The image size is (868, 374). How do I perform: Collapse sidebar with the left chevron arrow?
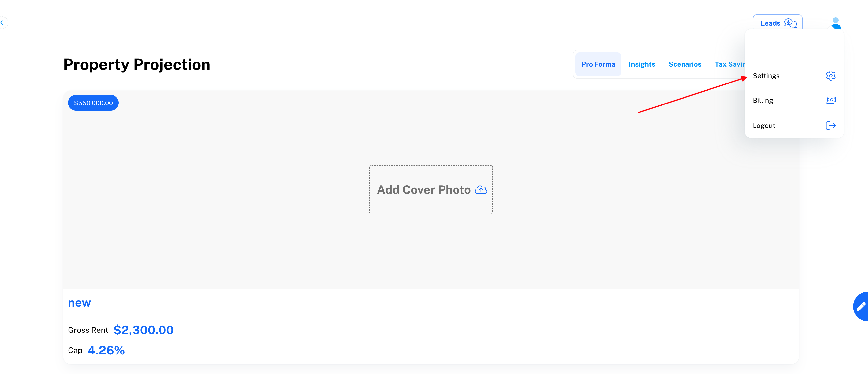[x=2, y=23]
